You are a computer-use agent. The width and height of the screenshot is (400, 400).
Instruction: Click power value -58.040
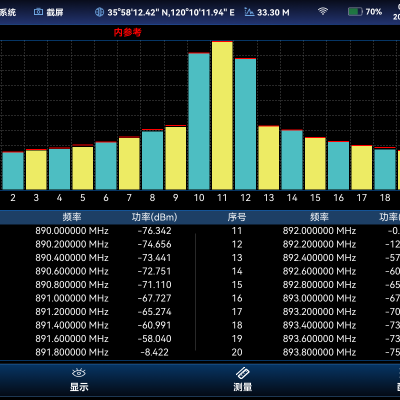[x=155, y=339]
